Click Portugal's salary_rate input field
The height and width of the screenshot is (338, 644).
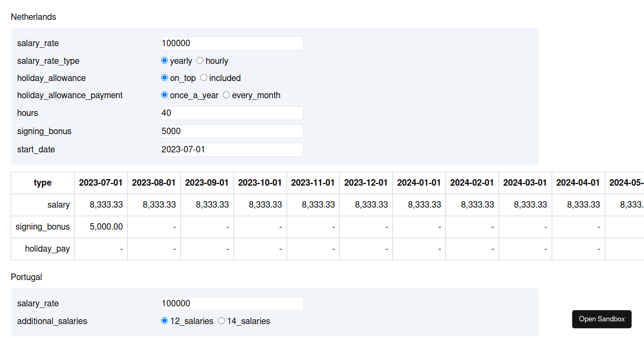(232, 303)
